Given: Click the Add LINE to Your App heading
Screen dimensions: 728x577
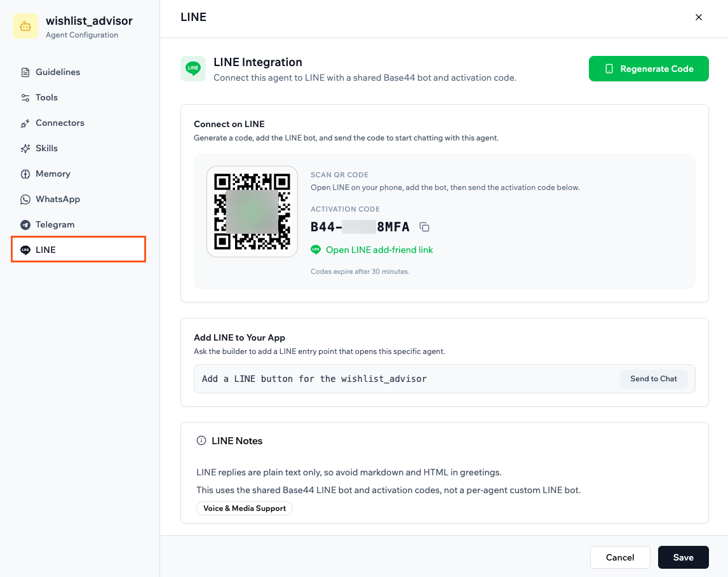Looking at the screenshot, I should coord(239,337).
